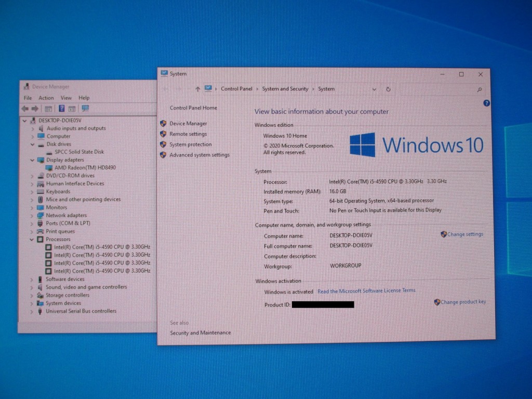This screenshot has width=532, height=399.
Task: Click the blue help question mark icon
Action: point(486,103)
